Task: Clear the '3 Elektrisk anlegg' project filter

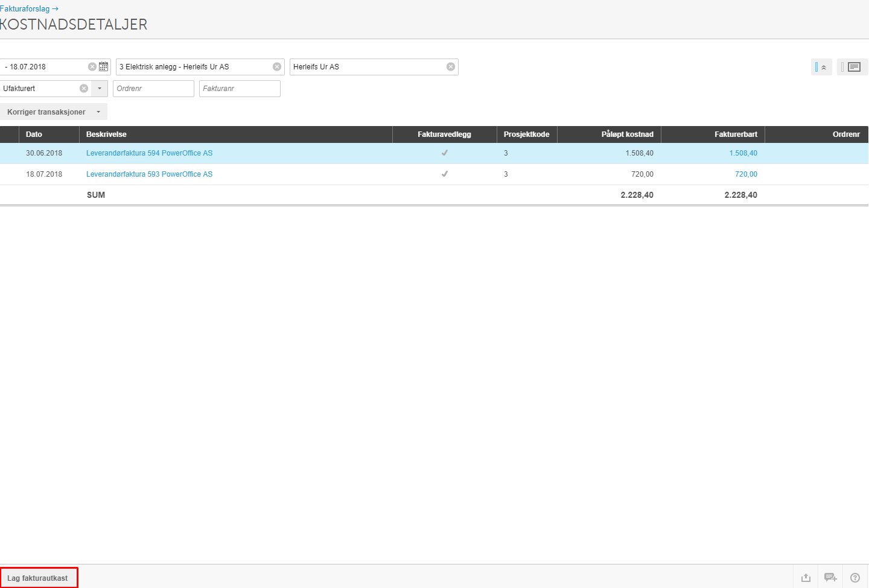Action: pos(277,67)
